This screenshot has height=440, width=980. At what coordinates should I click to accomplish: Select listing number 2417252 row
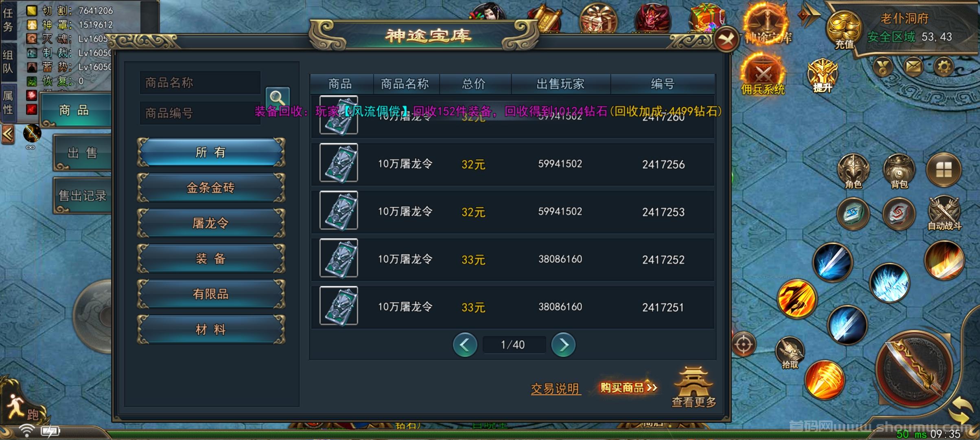[x=513, y=259]
